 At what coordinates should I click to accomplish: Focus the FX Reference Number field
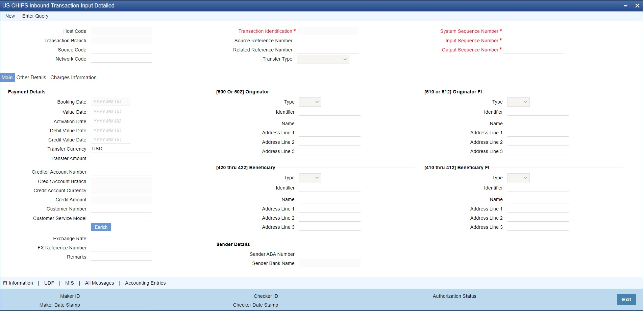tap(122, 248)
